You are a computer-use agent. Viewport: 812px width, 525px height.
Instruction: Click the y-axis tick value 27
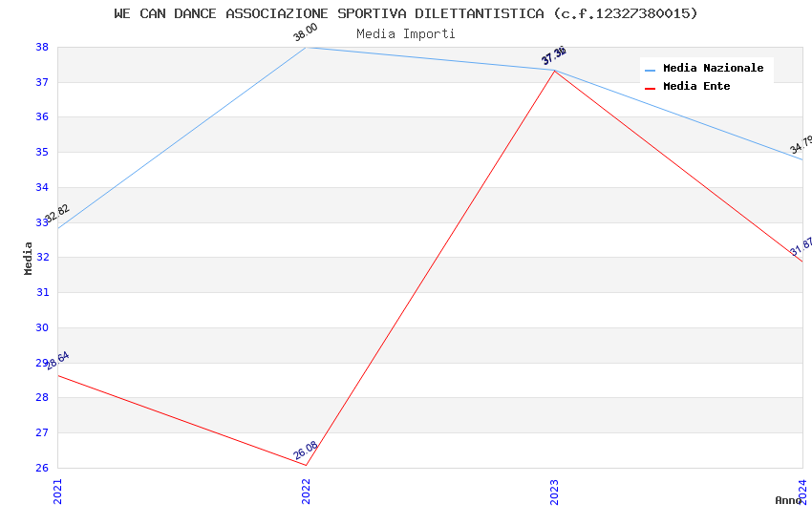(x=42, y=432)
